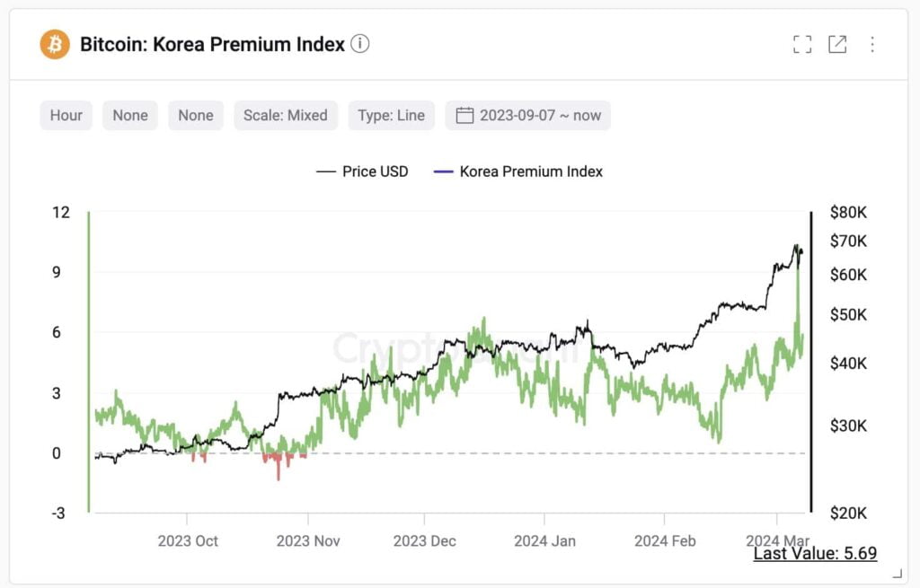This screenshot has width=920, height=588.
Task: Open the first None filter selector
Action: click(x=129, y=115)
